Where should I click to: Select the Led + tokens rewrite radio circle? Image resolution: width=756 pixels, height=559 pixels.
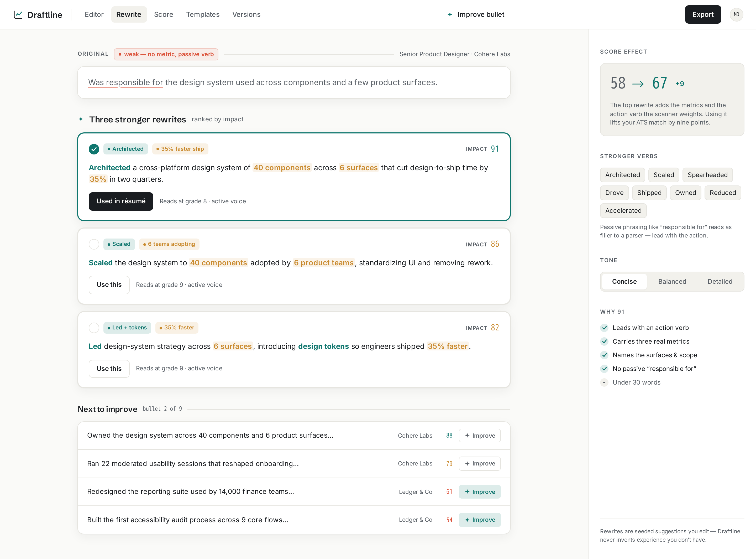[x=94, y=328]
